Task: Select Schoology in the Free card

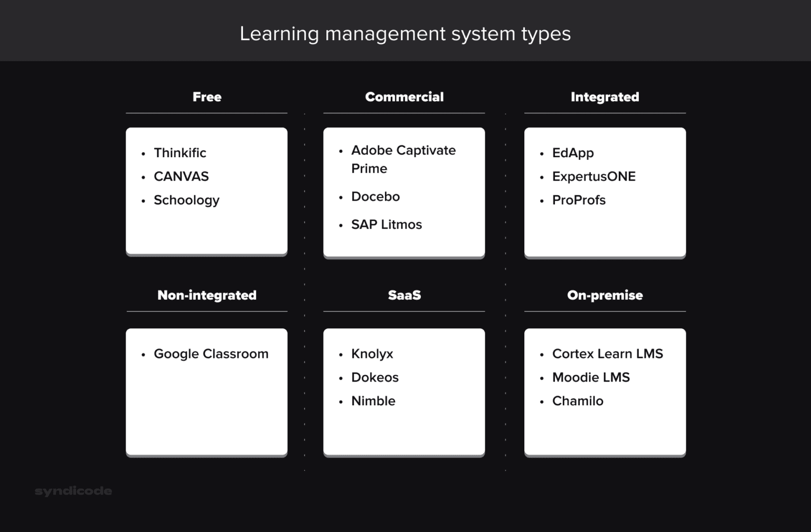Action: (x=186, y=200)
